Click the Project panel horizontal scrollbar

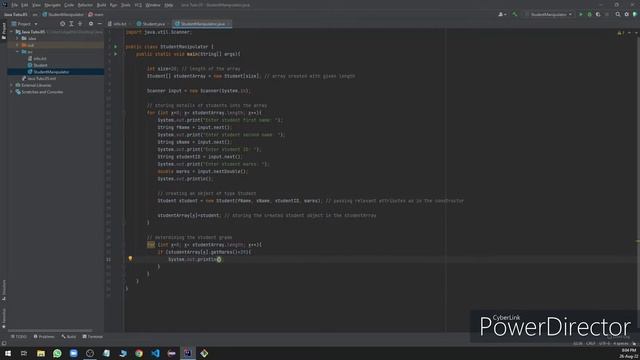coord(50,330)
